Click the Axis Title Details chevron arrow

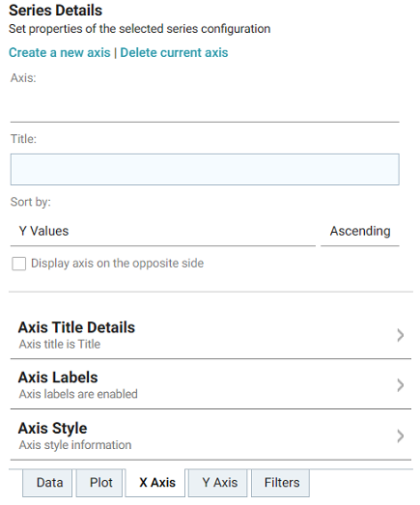pos(401,335)
